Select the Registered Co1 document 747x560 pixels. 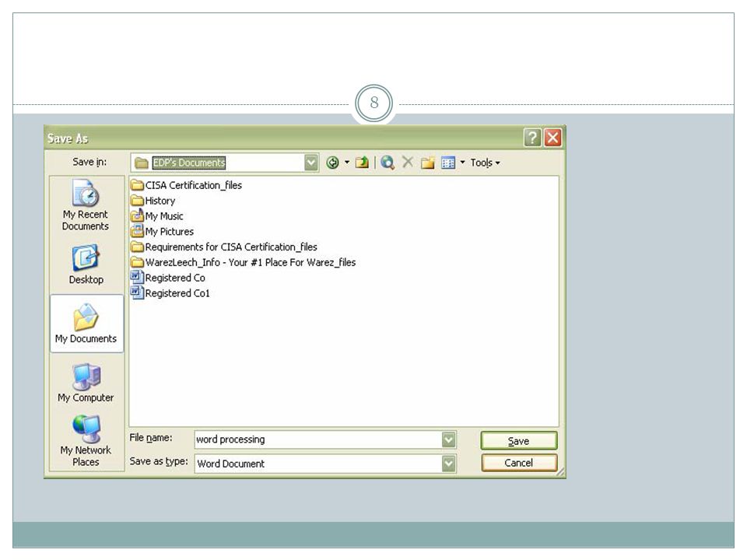170,293
